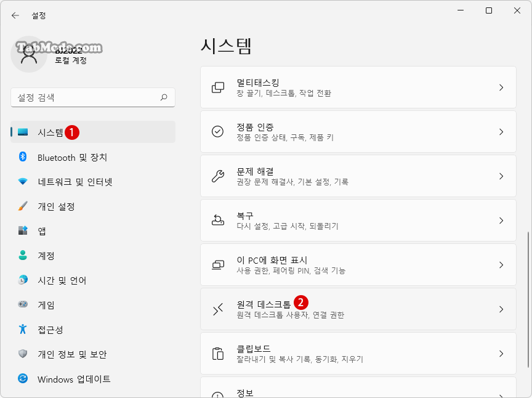Click the 시스템 monitor icon in sidebar
Viewport: 532px width, 398px height.
point(23,132)
